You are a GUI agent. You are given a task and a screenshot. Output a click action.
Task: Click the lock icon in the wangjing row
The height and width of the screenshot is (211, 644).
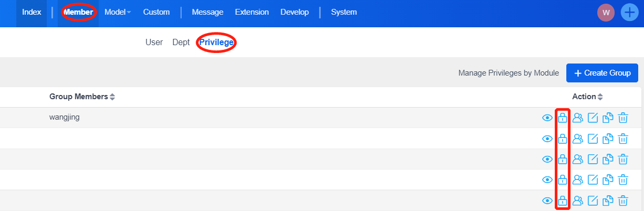click(x=562, y=118)
